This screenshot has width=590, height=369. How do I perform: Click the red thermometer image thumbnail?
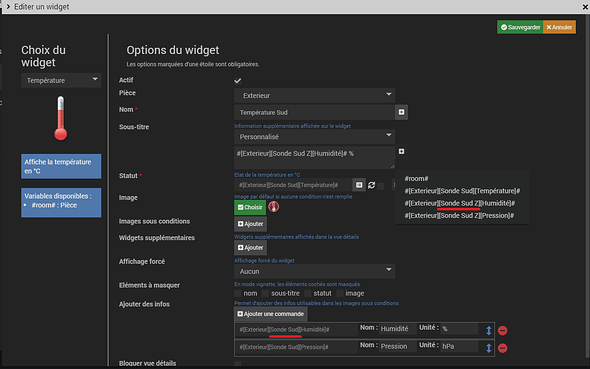coord(274,207)
